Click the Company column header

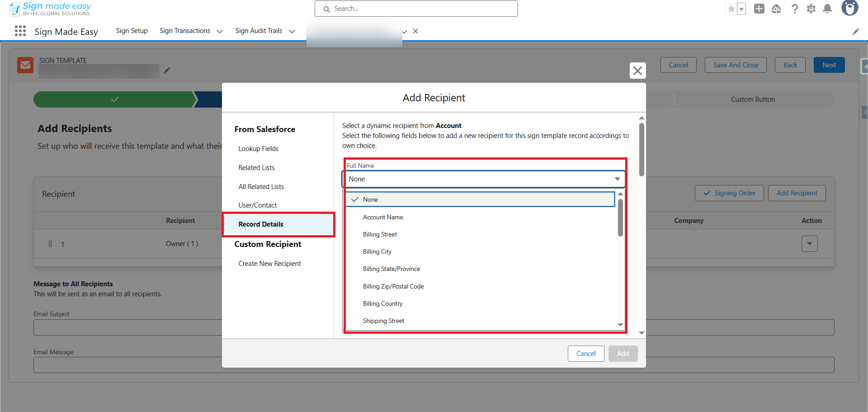[x=689, y=221]
